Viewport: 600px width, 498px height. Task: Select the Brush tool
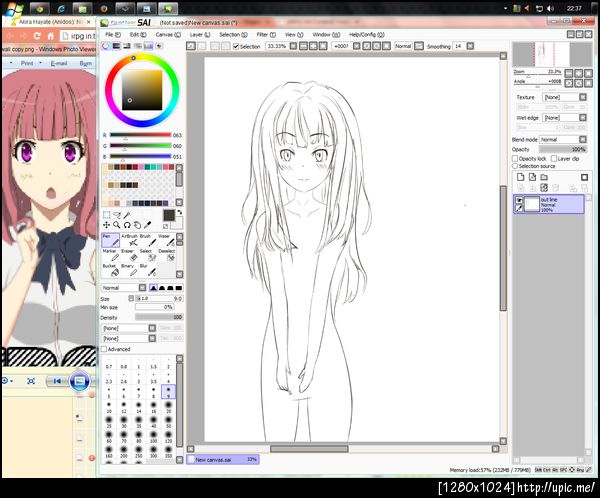click(x=148, y=240)
